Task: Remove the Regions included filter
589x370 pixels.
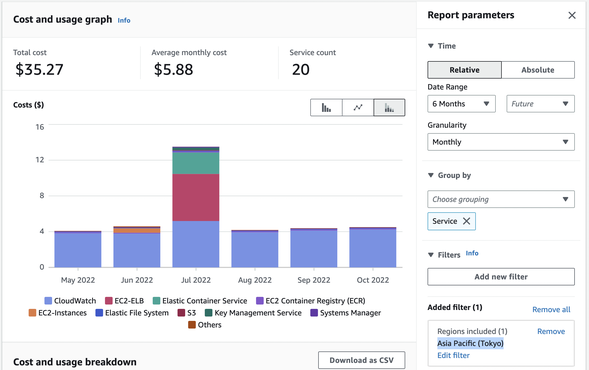Action: (551, 331)
